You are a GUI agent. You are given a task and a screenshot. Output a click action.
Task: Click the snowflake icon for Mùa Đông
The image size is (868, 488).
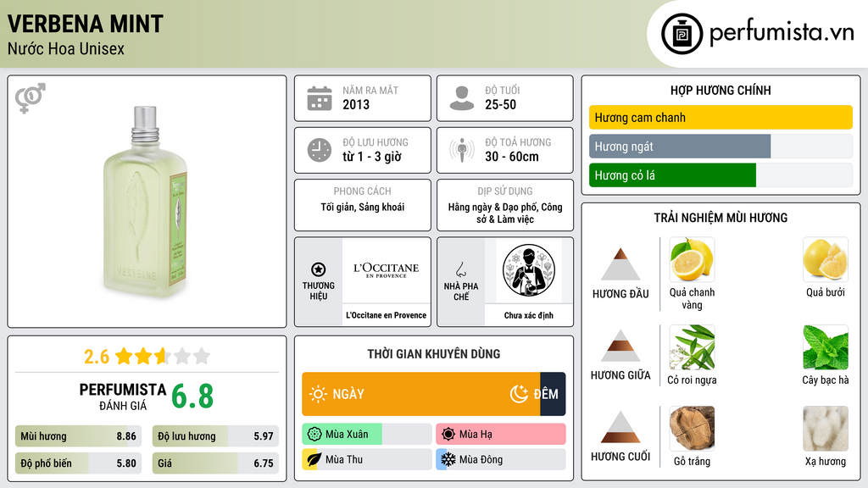(448, 459)
